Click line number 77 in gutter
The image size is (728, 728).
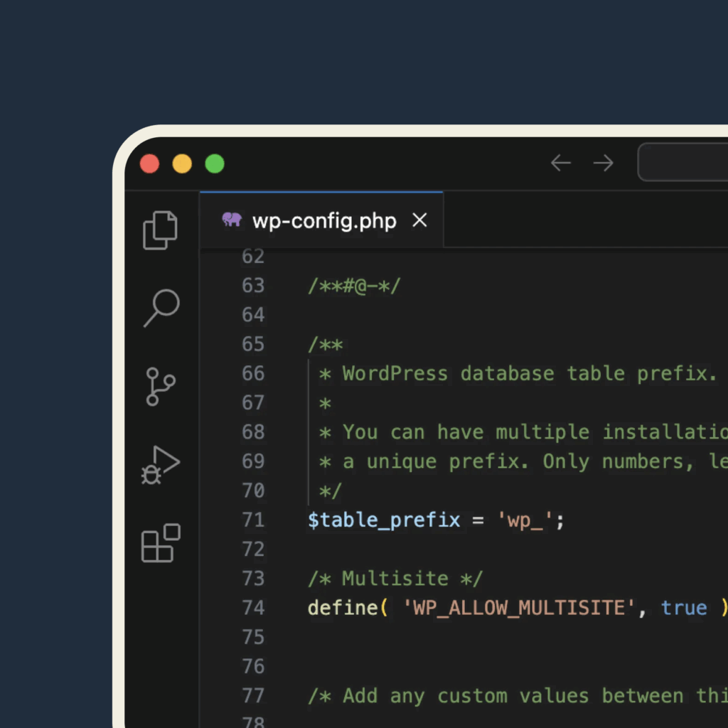tap(253, 695)
